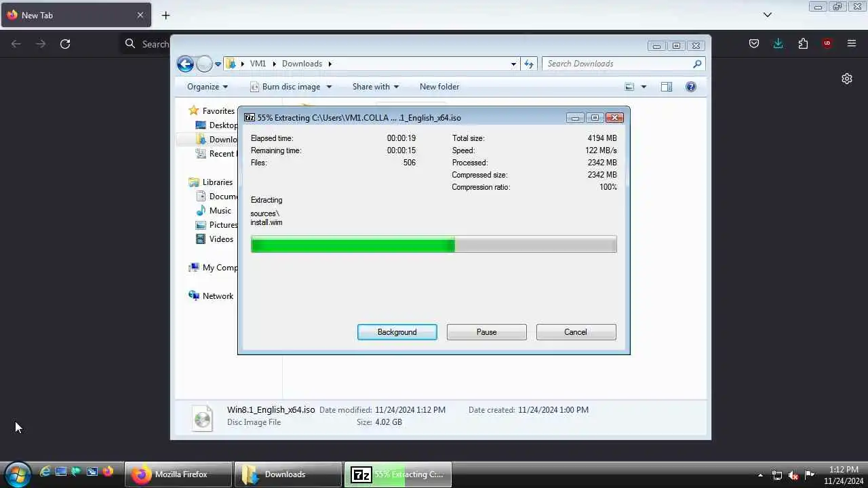
Task: Click the Save to Pocket icon
Action: pos(754,43)
